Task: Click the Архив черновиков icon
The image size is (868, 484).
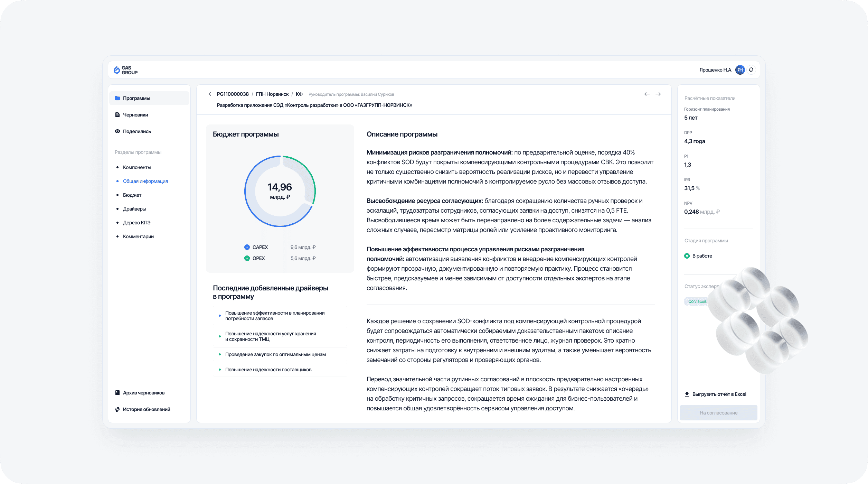Action: click(117, 393)
